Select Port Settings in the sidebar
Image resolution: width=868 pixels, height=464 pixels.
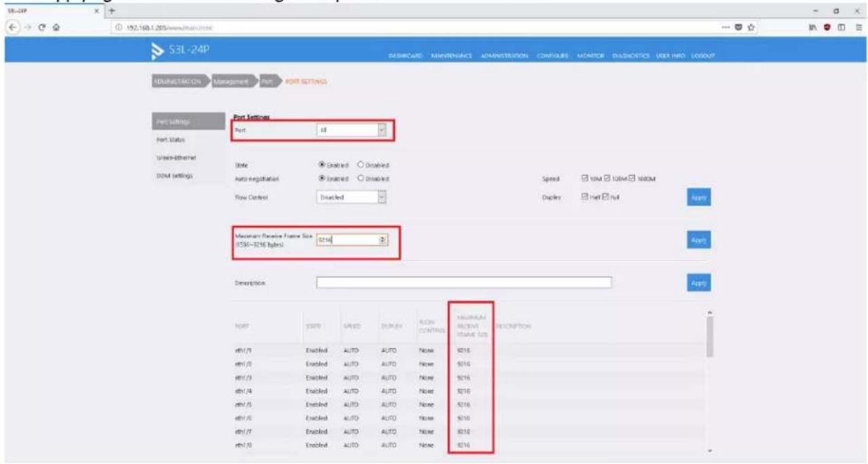[186, 121]
